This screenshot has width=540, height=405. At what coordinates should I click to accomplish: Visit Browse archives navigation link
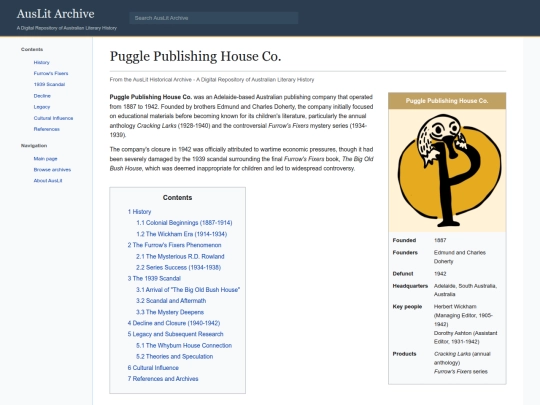pos(52,170)
